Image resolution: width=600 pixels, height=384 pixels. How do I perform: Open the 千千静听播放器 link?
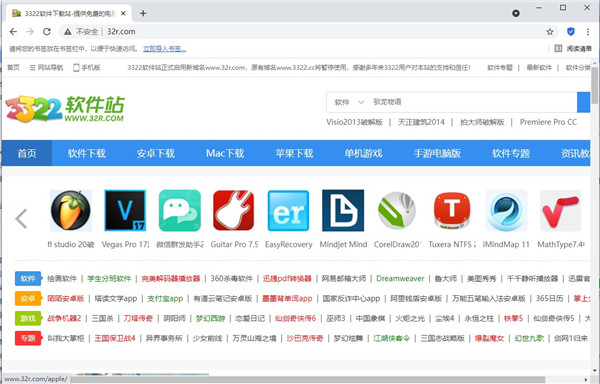pyautogui.click(x=532, y=278)
